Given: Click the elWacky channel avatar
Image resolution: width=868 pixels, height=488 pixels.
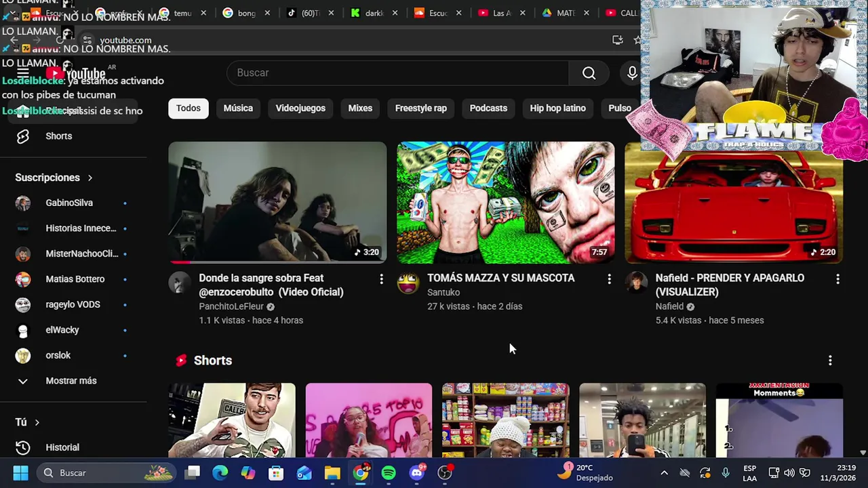Looking at the screenshot, I should 23,330.
